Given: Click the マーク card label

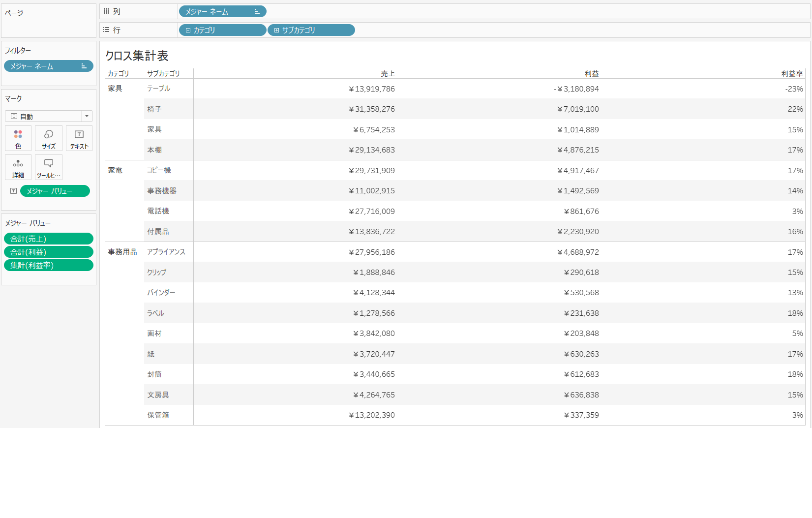Looking at the screenshot, I should (x=13, y=99).
